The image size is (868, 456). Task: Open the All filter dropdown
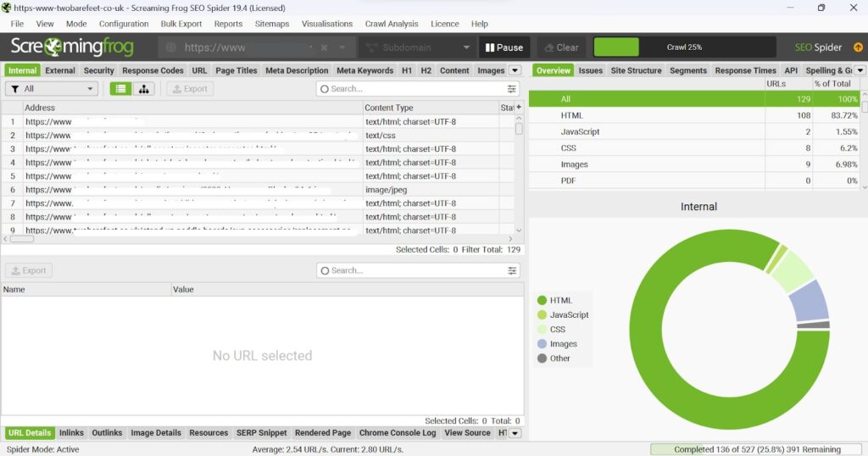pyautogui.click(x=52, y=88)
